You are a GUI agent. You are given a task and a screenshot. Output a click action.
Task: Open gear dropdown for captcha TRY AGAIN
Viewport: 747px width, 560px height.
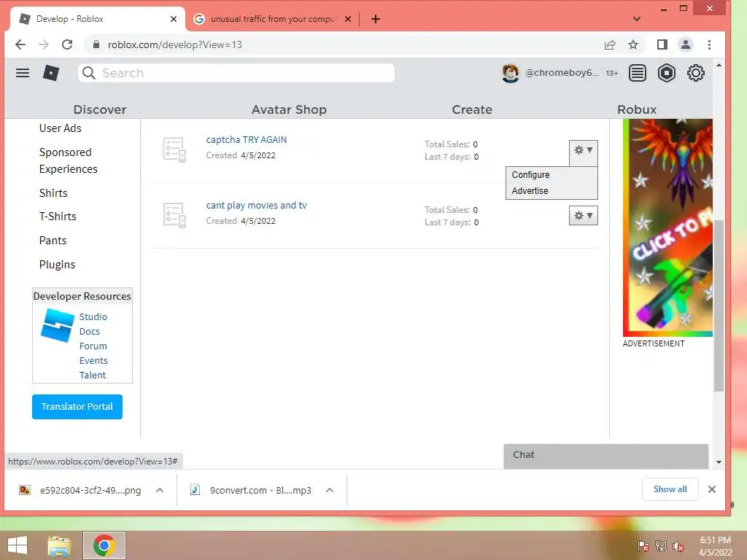[583, 150]
